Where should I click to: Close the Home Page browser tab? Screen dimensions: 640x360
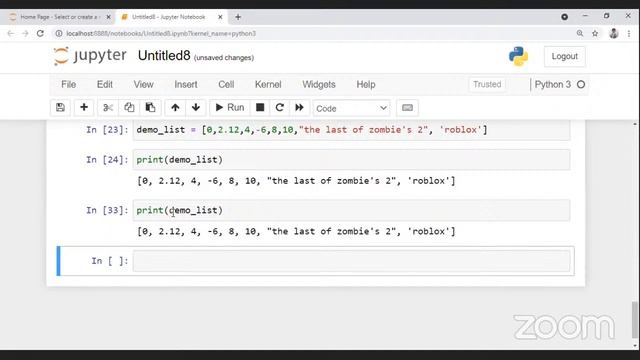pos(108,17)
